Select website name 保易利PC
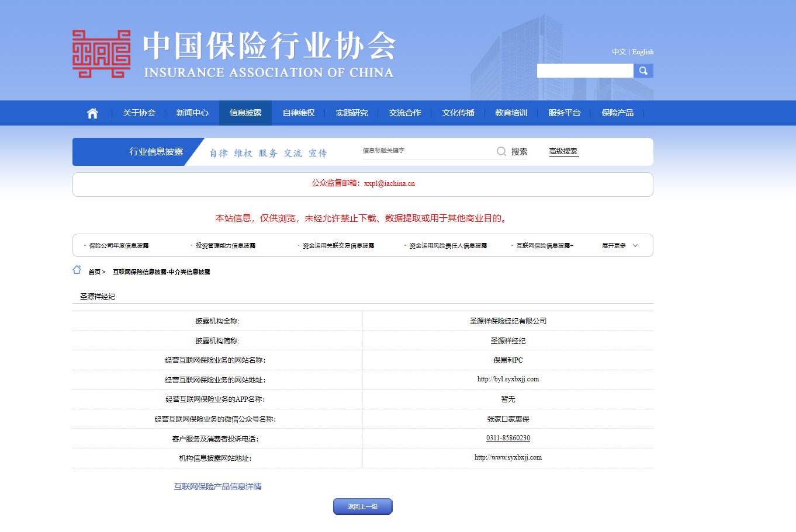796x532 pixels. click(508, 360)
